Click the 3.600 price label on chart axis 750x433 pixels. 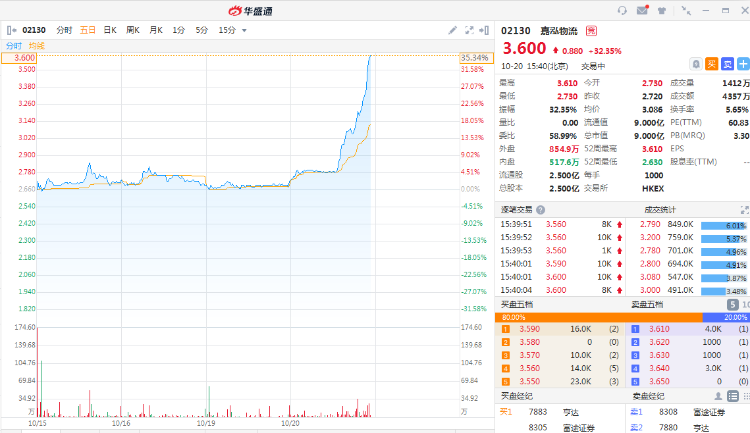(19, 58)
